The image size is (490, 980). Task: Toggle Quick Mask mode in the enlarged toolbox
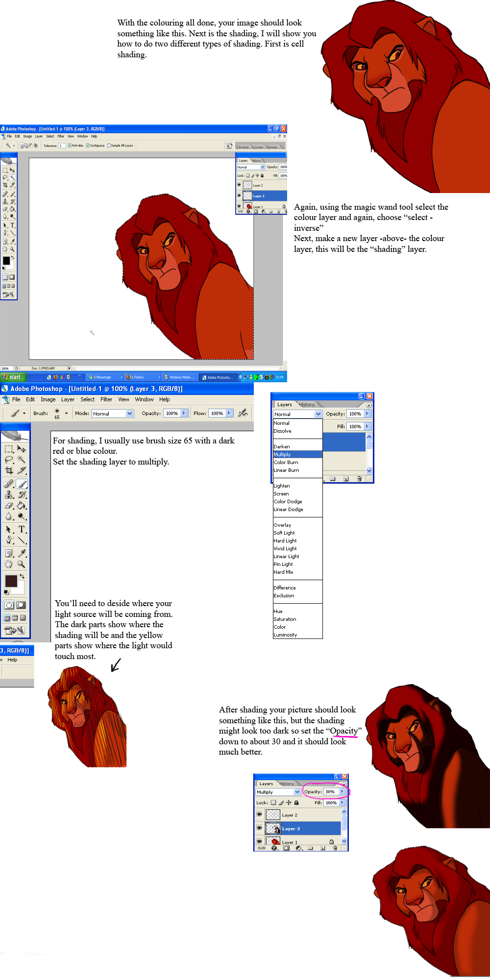coord(21,605)
